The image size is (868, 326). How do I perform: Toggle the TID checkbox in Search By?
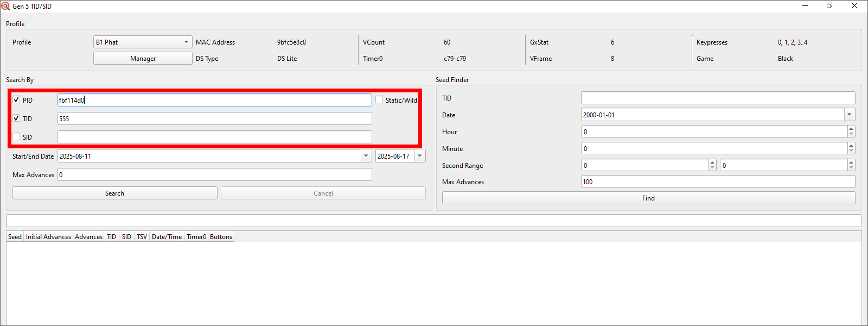[x=16, y=118]
